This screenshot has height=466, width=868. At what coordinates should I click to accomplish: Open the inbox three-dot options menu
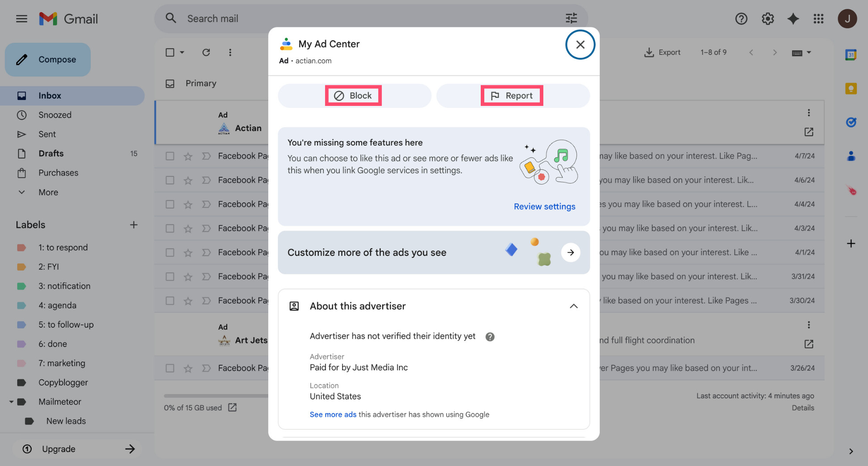[230, 52]
